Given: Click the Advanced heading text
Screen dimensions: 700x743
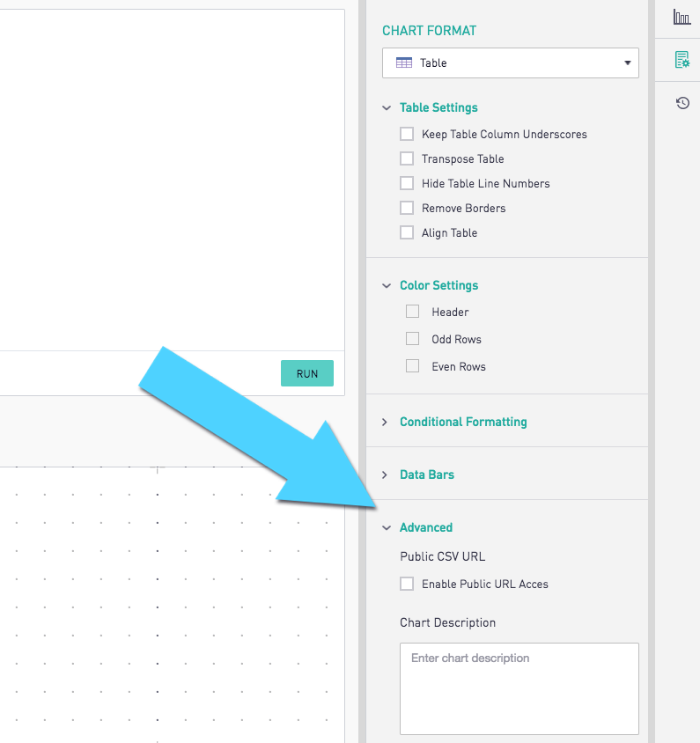Looking at the screenshot, I should point(426,528).
